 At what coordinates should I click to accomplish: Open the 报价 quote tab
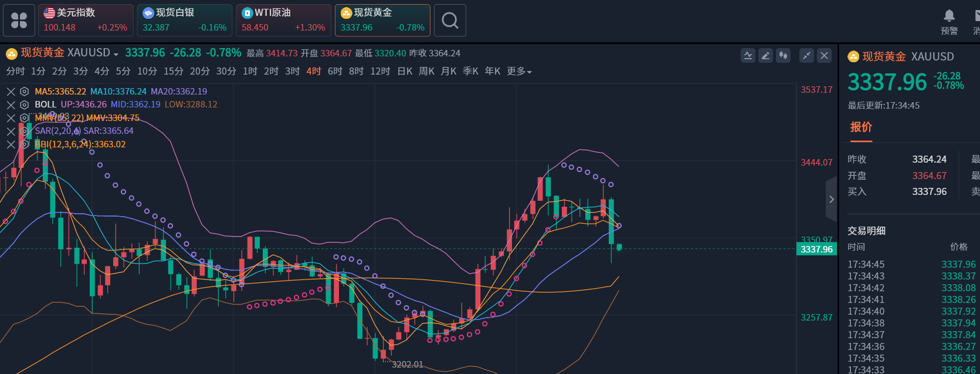tap(861, 127)
